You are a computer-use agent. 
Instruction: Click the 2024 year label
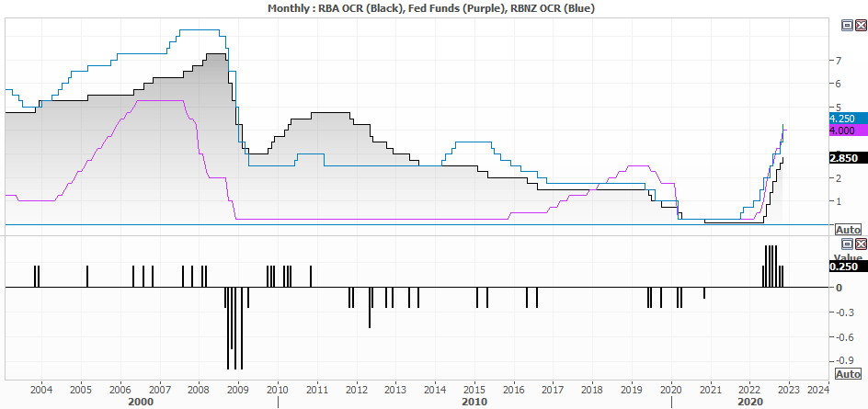[x=818, y=389]
